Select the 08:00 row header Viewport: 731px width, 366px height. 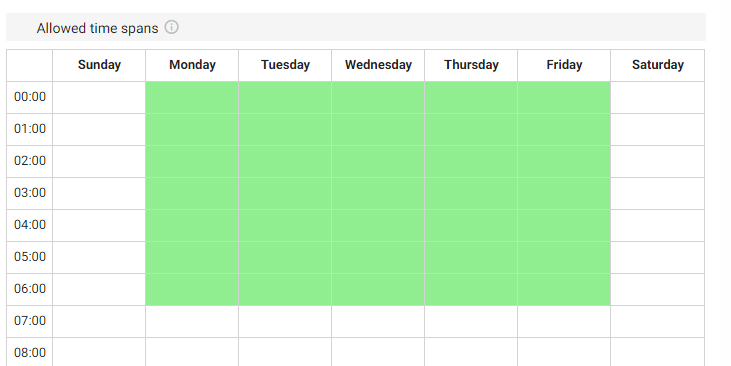pos(30,352)
